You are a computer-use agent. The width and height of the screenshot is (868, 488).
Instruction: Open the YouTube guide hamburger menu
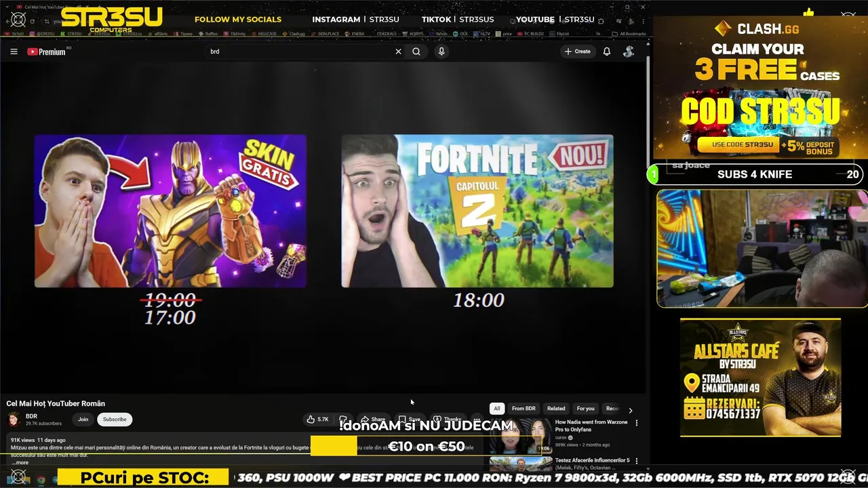[14, 52]
